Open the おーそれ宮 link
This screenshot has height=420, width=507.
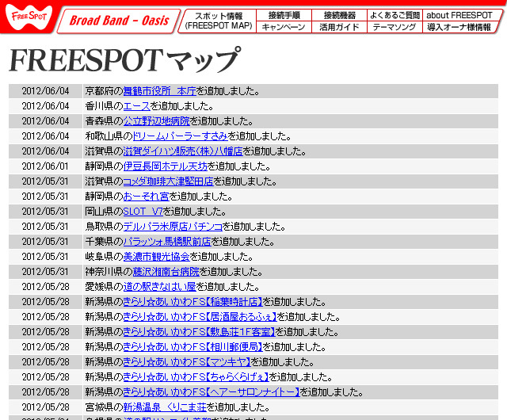click(146, 197)
